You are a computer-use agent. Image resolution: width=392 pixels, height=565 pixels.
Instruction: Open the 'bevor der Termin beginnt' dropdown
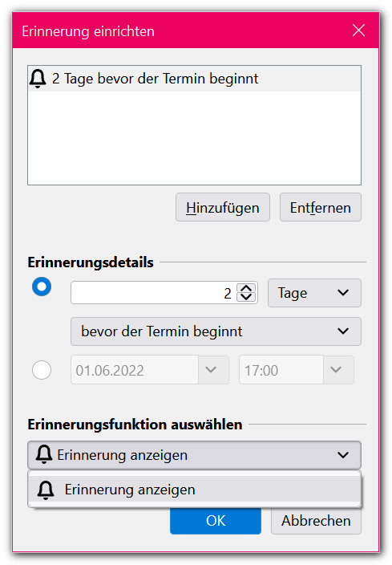pyautogui.click(x=216, y=331)
